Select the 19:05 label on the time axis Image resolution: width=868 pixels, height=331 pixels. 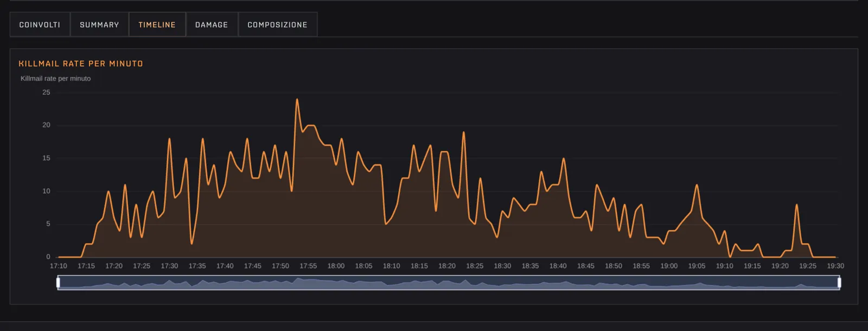pos(697,266)
